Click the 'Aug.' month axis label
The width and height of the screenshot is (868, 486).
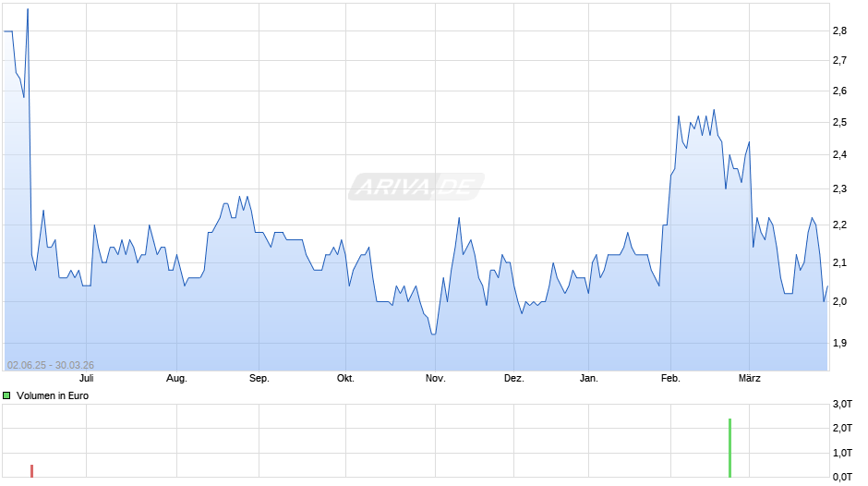[x=176, y=379]
